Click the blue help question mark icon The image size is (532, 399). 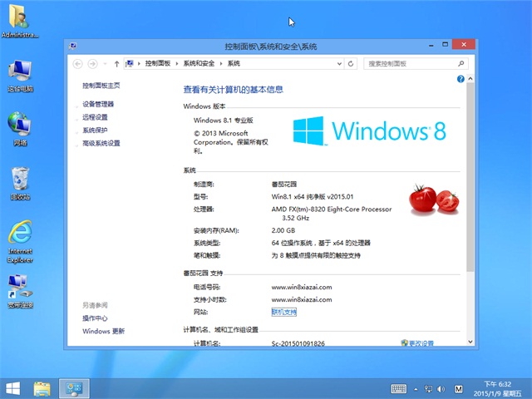point(460,79)
